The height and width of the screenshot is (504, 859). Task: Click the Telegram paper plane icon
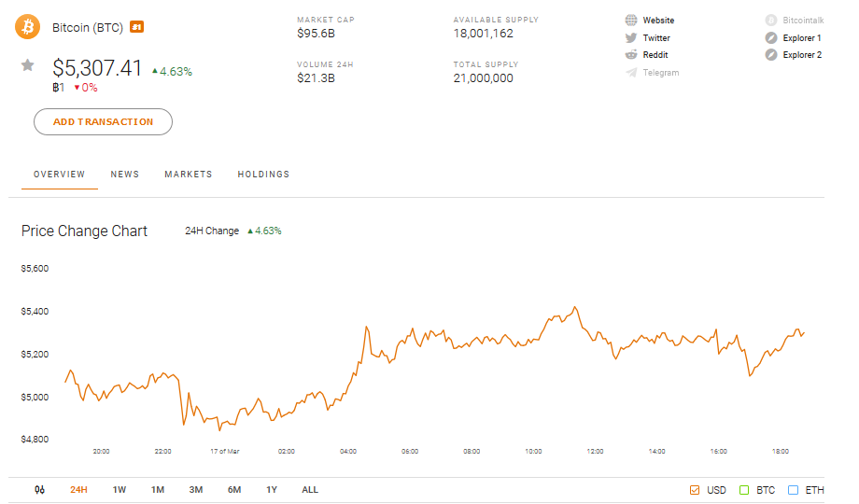click(x=631, y=73)
